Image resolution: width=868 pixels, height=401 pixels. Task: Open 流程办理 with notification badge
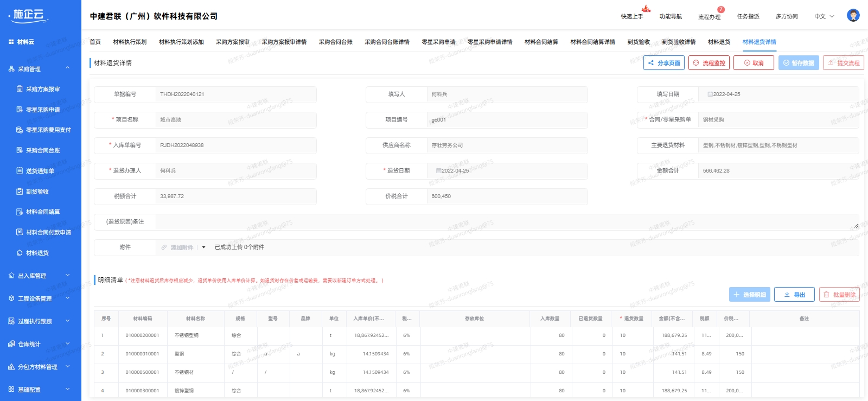point(710,16)
